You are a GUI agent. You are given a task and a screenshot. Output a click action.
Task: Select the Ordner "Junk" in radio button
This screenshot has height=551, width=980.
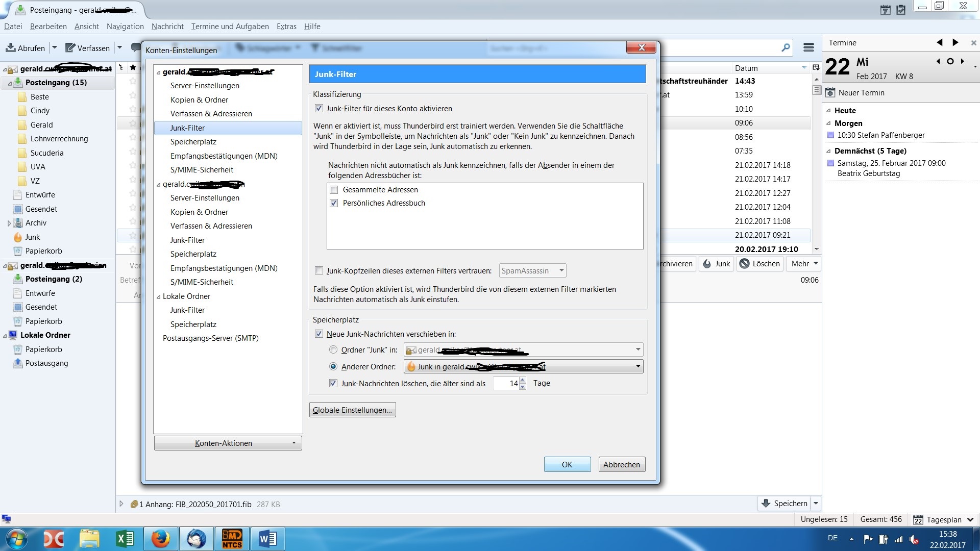pos(333,350)
